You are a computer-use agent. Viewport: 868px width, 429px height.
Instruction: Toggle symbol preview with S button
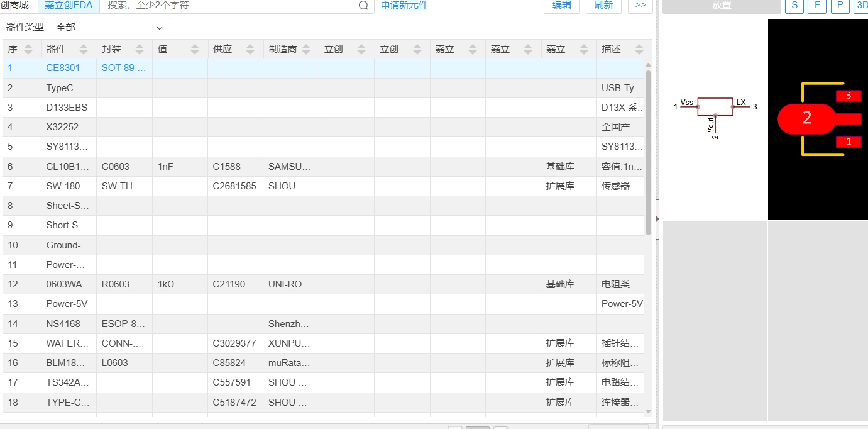click(794, 5)
